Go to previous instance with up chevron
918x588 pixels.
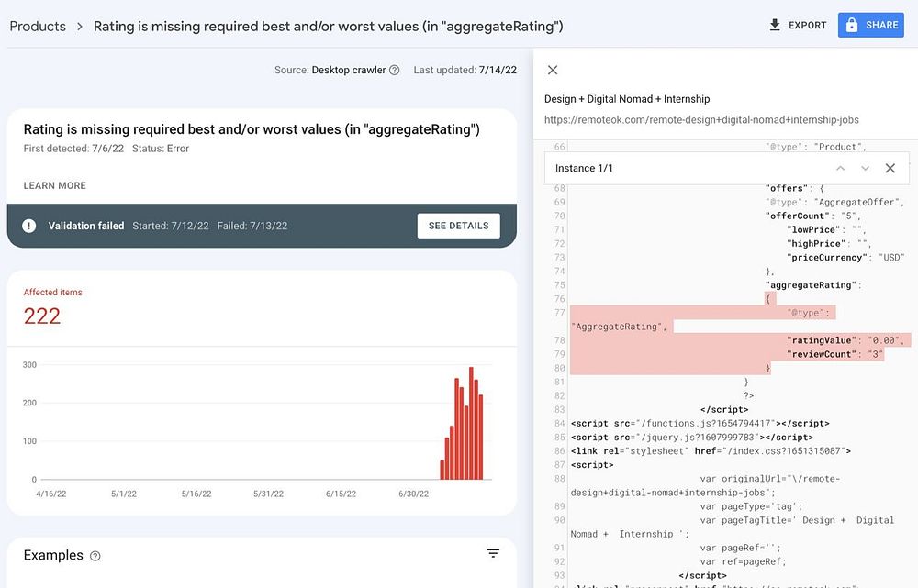click(x=840, y=169)
